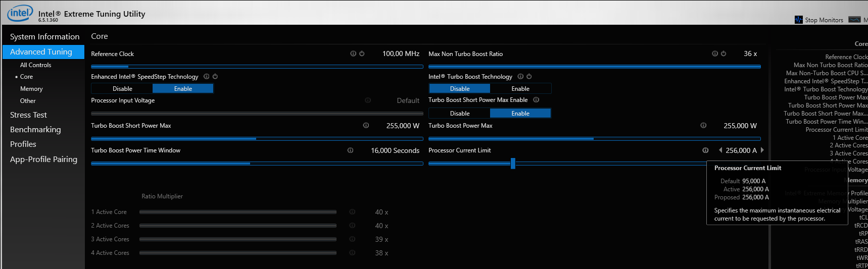
Task: Open Stress Test section
Action: click(x=28, y=115)
